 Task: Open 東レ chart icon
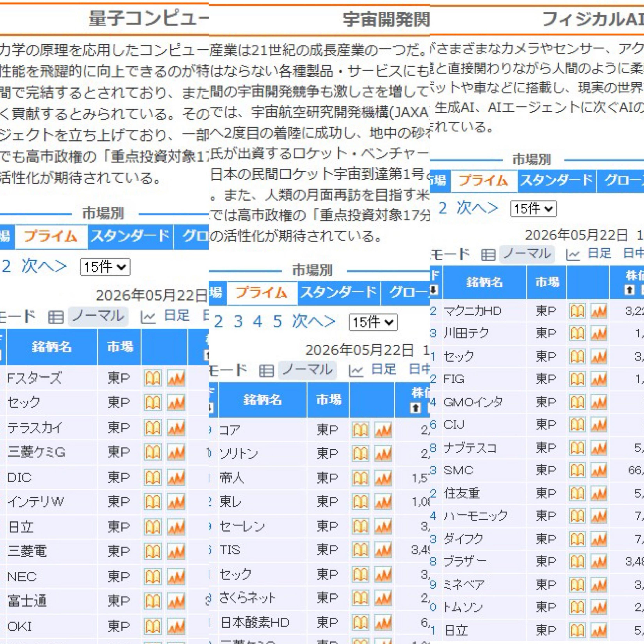(383, 502)
